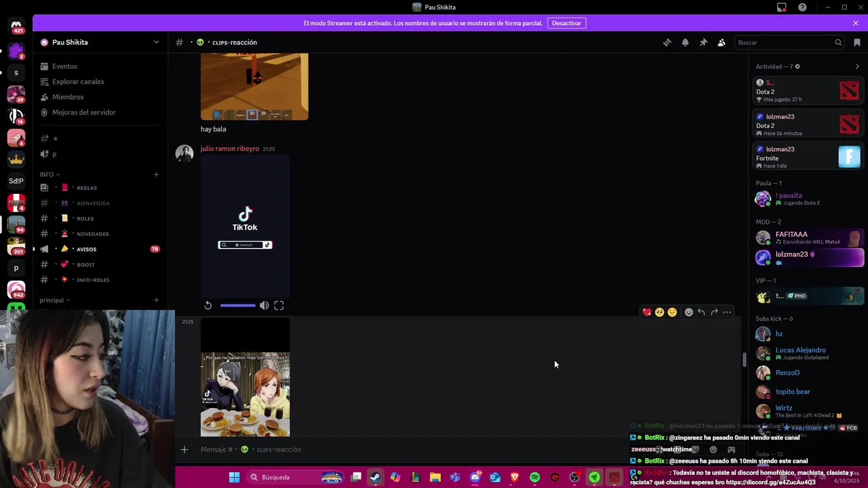Click the message attachment plus button
The width and height of the screenshot is (868, 488).
click(x=184, y=449)
